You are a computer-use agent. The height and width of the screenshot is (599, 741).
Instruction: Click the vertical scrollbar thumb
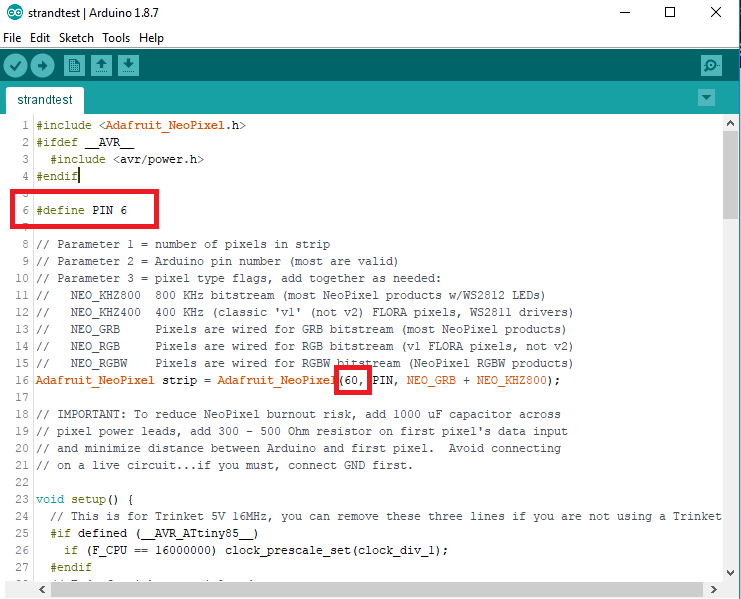point(730,175)
